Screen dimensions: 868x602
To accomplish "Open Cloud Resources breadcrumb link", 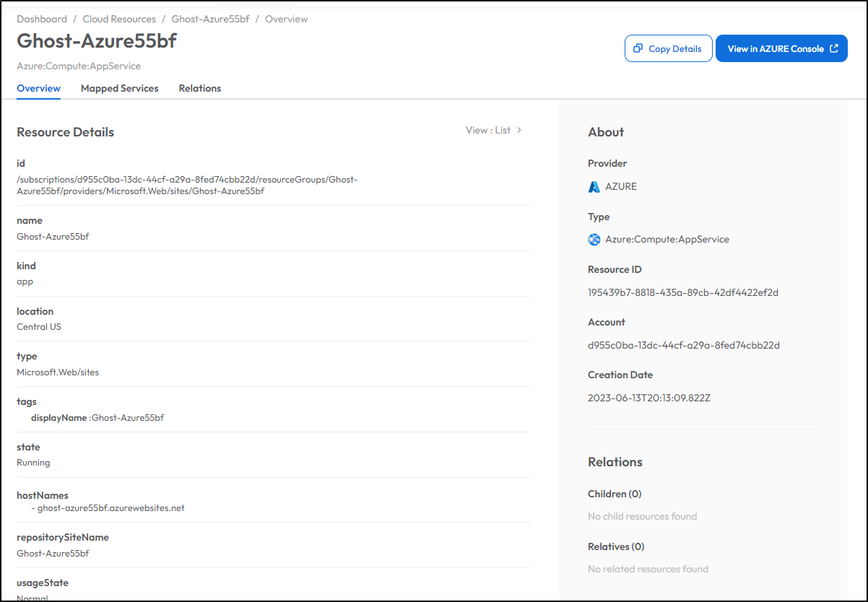I will coord(119,19).
